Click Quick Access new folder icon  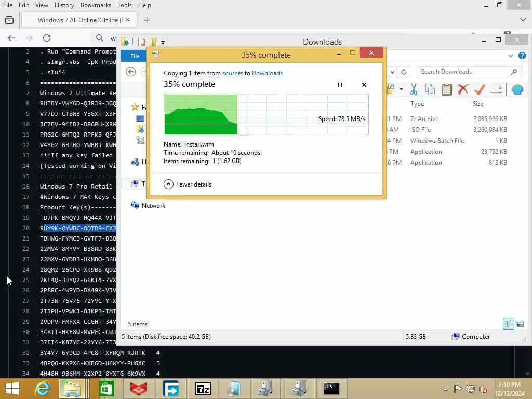tap(153, 42)
